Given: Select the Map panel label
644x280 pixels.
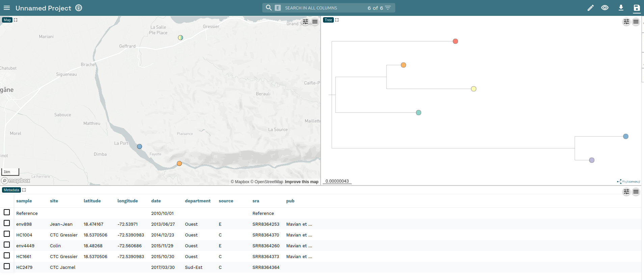Looking at the screenshot, I should pos(7,20).
